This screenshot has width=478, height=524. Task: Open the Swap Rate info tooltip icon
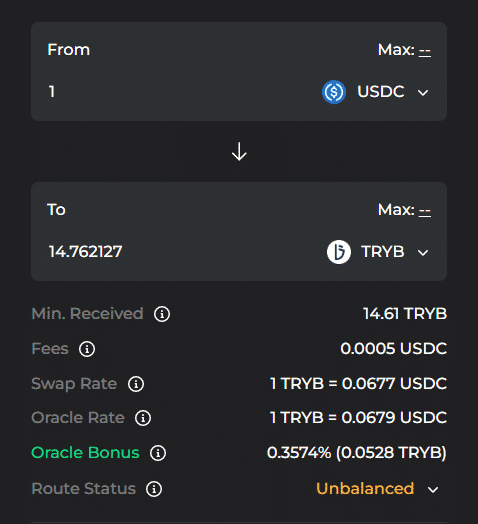[136, 384]
